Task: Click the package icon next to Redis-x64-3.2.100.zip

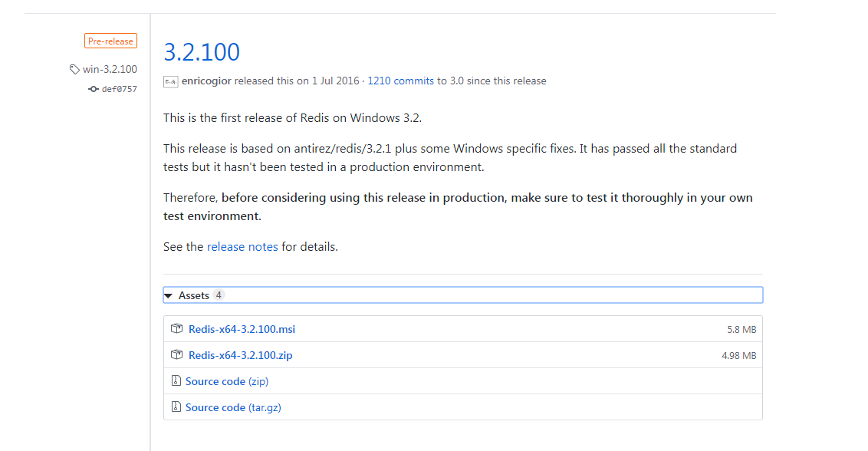Action: click(176, 354)
